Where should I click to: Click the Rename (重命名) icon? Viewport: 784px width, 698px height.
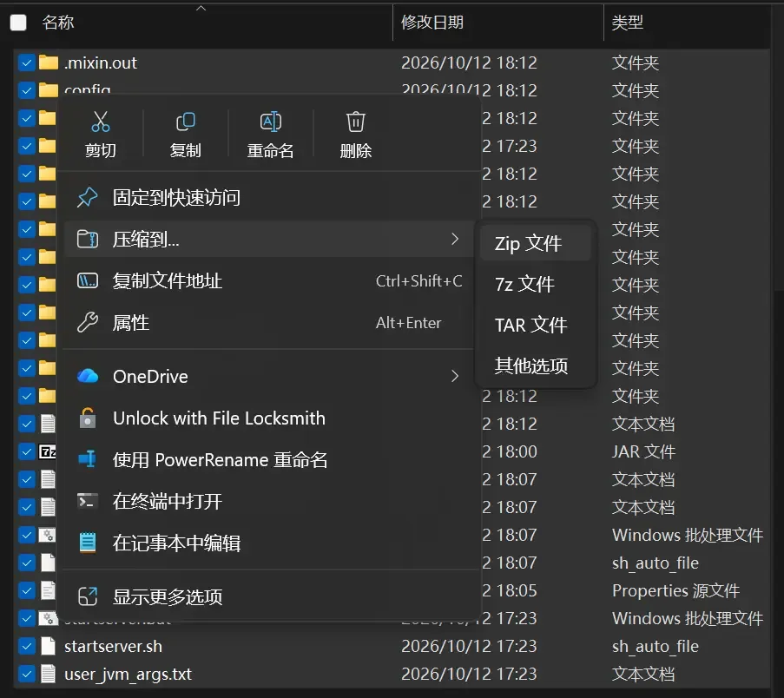pos(271,122)
